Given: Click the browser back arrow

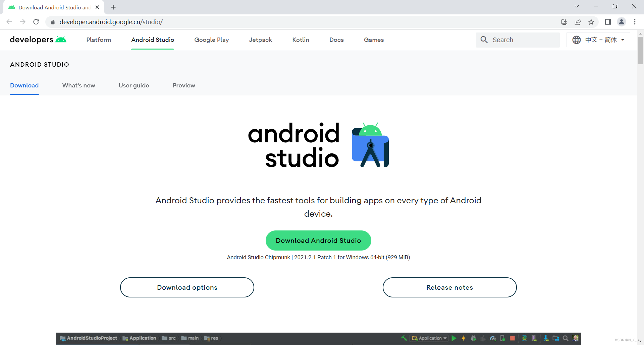Looking at the screenshot, I should pos(9,22).
